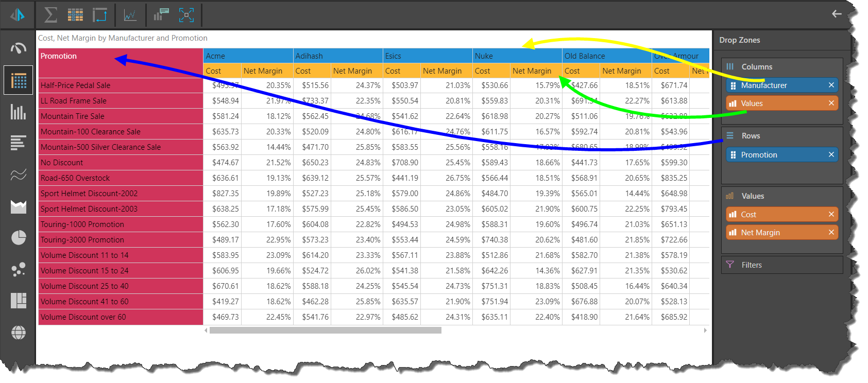Click the swap axes icon
868x383 pixels.
point(99,14)
